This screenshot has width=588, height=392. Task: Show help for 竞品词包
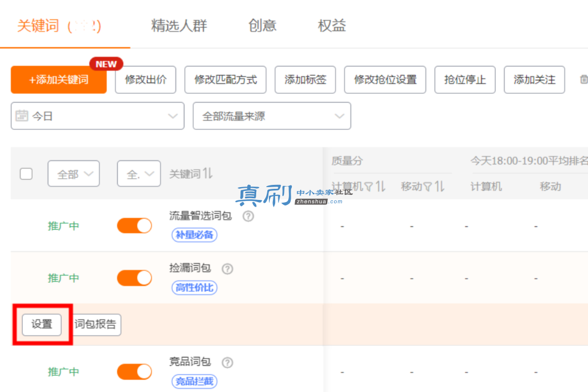pos(227,363)
